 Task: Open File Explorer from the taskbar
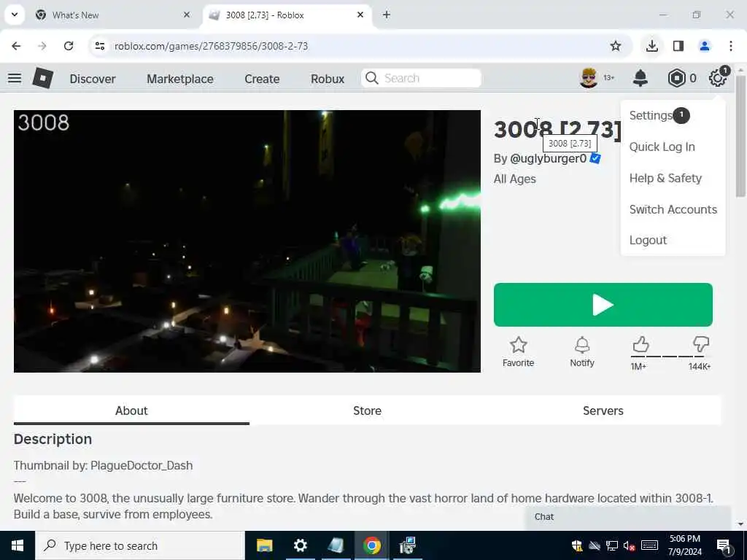click(x=264, y=545)
